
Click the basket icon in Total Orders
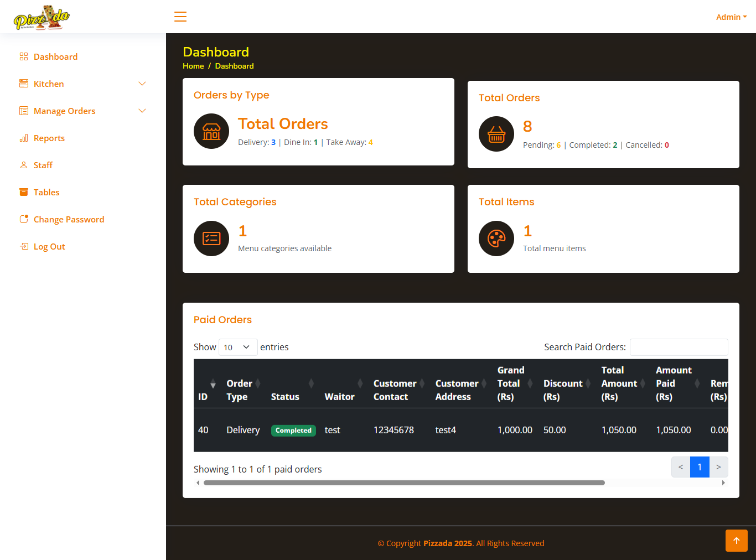click(496, 134)
